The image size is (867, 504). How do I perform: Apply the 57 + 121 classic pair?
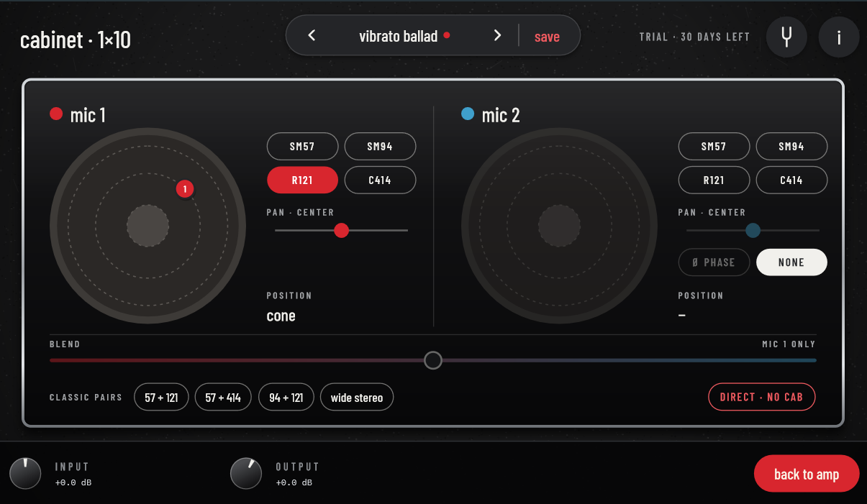(161, 397)
